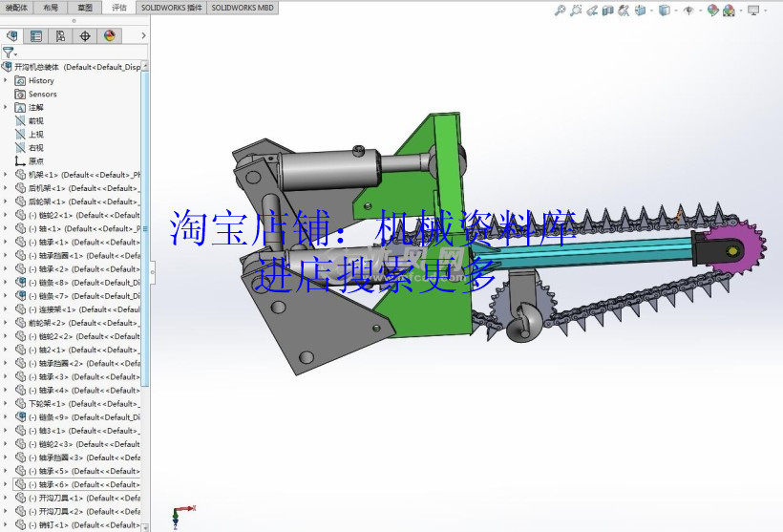Select the 销钉<1> component
The image size is (783, 532).
tap(77, 525)
